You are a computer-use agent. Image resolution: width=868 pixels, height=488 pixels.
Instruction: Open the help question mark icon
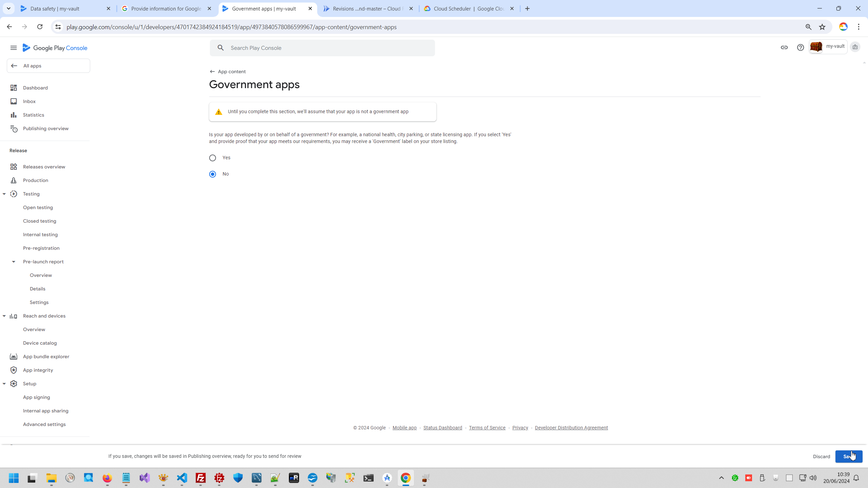[800, 47]
